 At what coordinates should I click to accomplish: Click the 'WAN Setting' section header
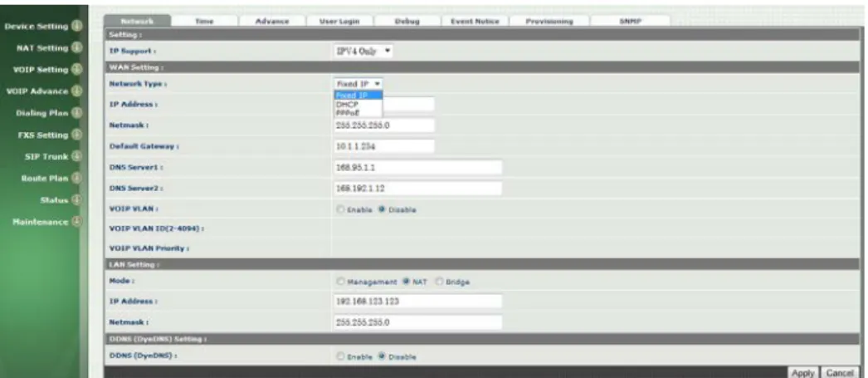click(482, 67)
